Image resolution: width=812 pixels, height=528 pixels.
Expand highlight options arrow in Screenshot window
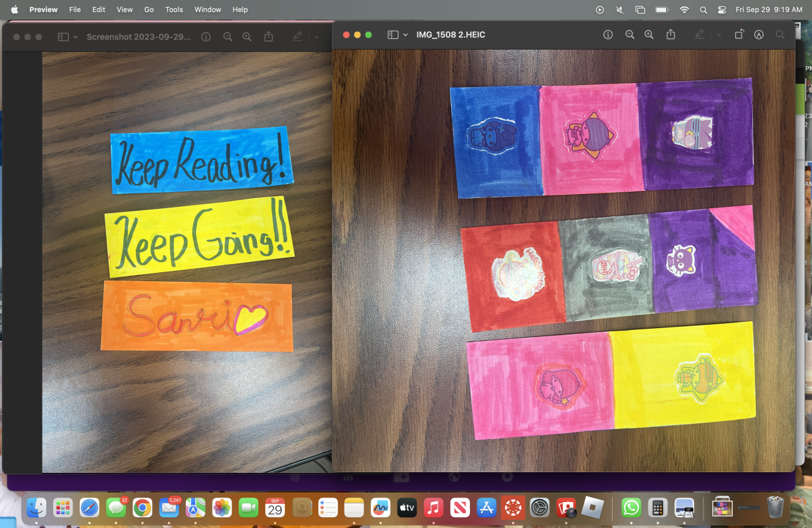317,37
